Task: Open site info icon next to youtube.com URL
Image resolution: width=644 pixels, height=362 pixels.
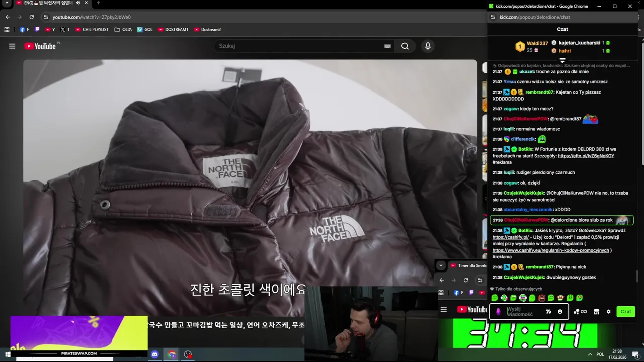Action: point(46,17)
